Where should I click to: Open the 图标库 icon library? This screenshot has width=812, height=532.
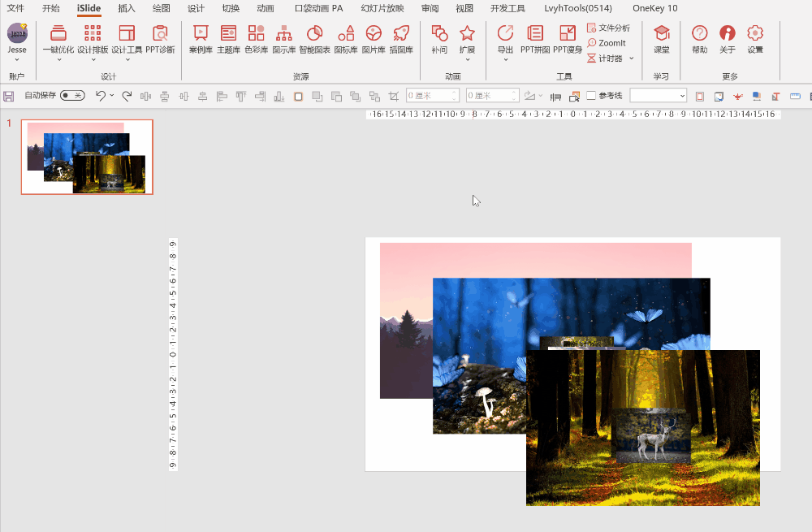coord(346,38)
